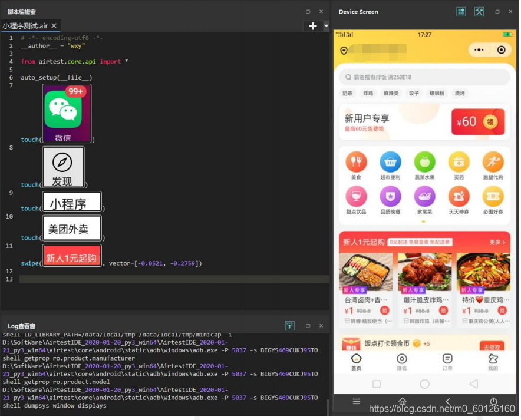This screenshot has width=521, height=420.
Task: Tap the food search field
Action: pos(424,77)
